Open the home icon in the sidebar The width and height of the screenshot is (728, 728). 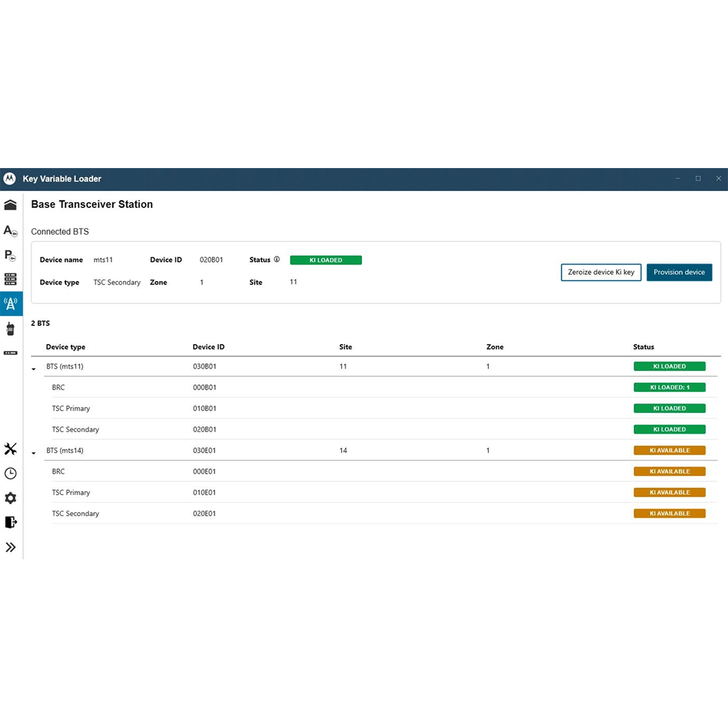pyautogui.click(x=10, y=205)
